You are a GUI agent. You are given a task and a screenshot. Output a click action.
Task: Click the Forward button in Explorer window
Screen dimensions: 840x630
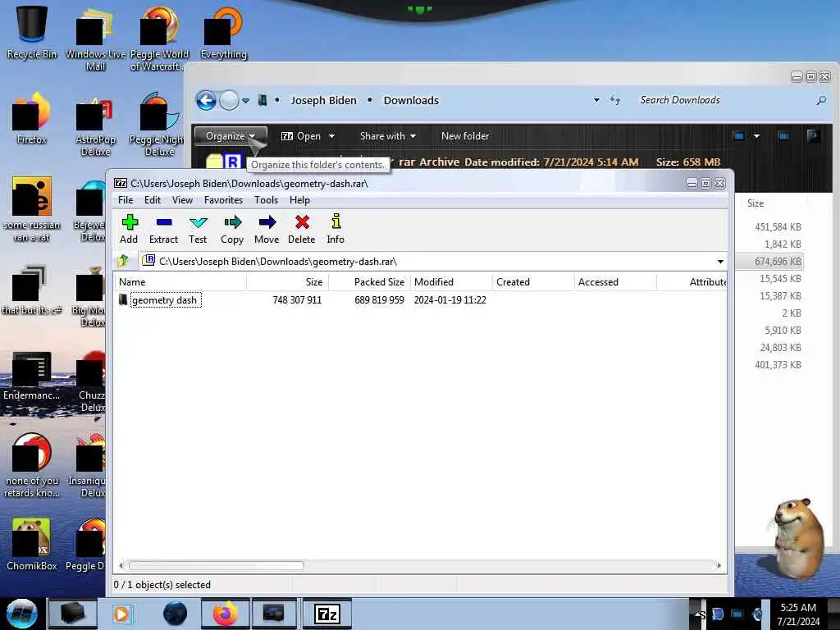(230, 100)
